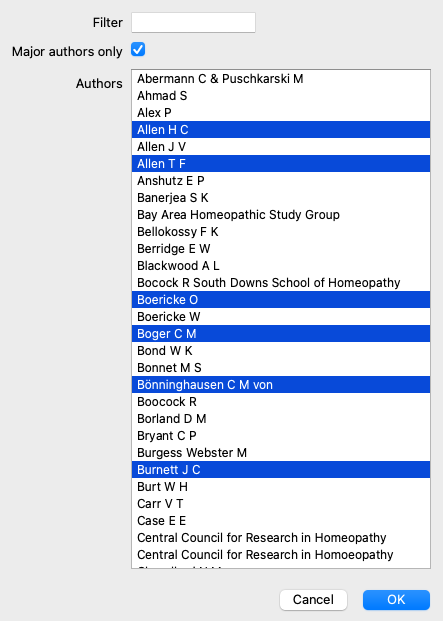Image resolution: width=443 pixels, height=621 pixels.
Task: Click into the Filter text field
Action: click(x=193, y=23)
